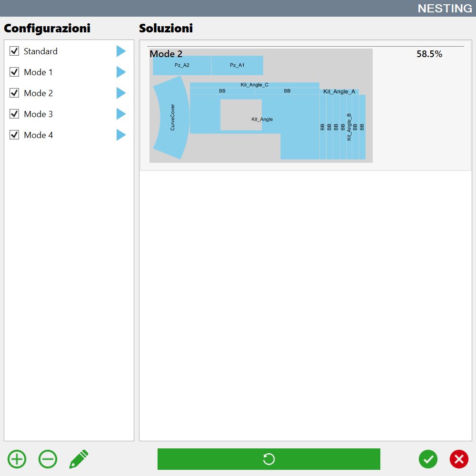
Task: Click the green minus remove configuration icon
Action: [x=48, y=459]
